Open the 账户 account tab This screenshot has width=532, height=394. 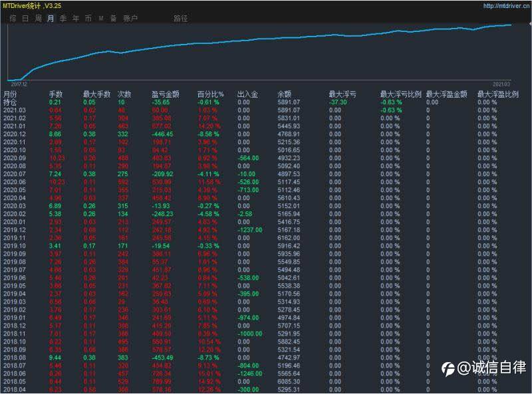point(130,19)
